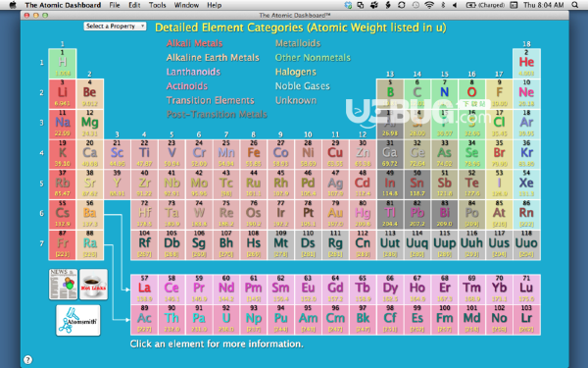Click the Neon (Ne) element cell
588x368 pixels.
[526, 94]
